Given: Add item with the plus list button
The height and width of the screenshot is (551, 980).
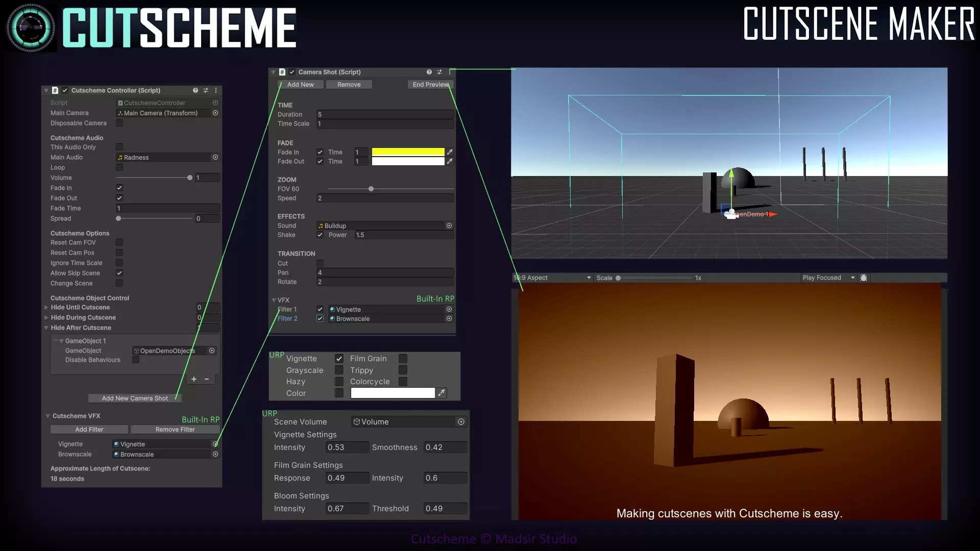Looking at the screenshot, I should coord(194,379).
